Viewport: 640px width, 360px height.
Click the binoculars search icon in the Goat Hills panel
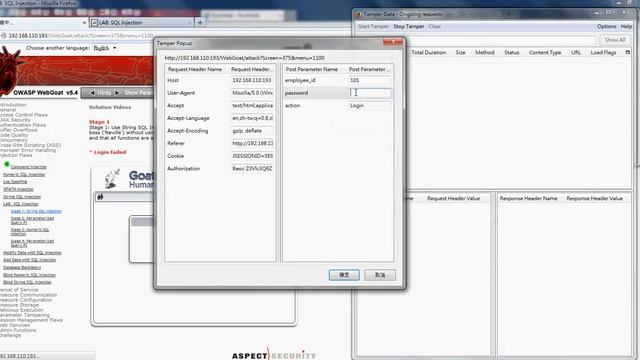[x=100, y=197]
